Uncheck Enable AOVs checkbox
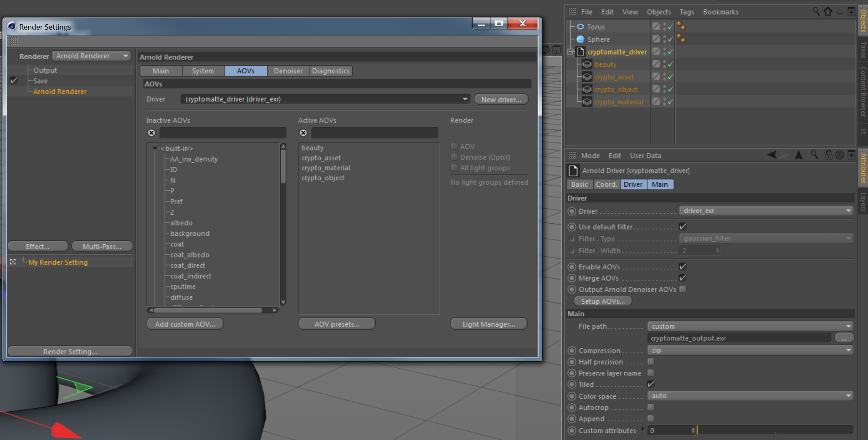868x440 pixels. point(683,267)
